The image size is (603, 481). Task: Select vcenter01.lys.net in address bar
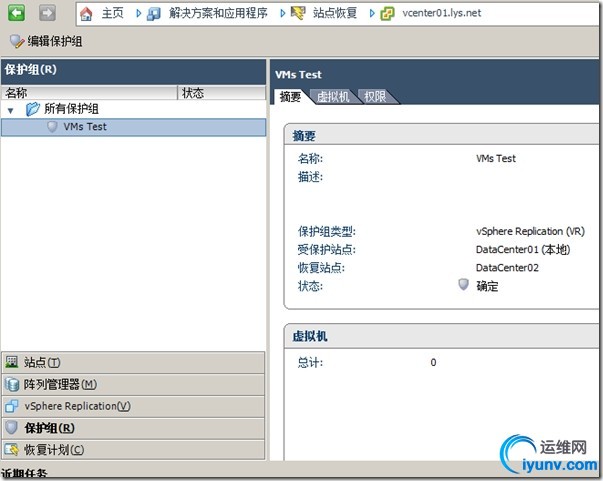pos(441,13)
